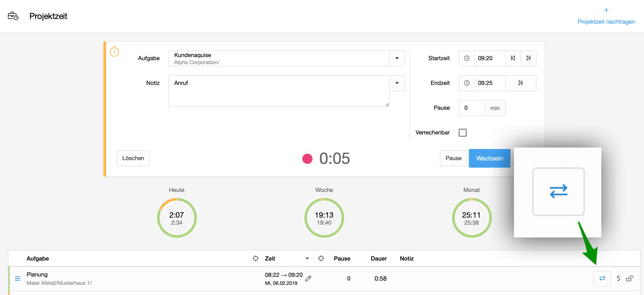Click the Pause column header
Viewport: 644px width, 295px height.
coord(342,259)
